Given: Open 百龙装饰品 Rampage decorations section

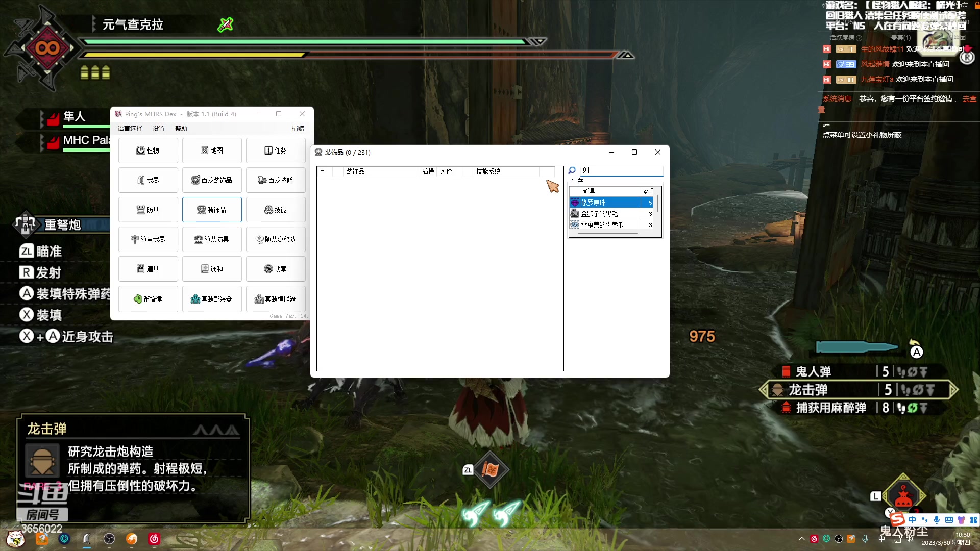Looking at the screenshot, I should (212, 180).
